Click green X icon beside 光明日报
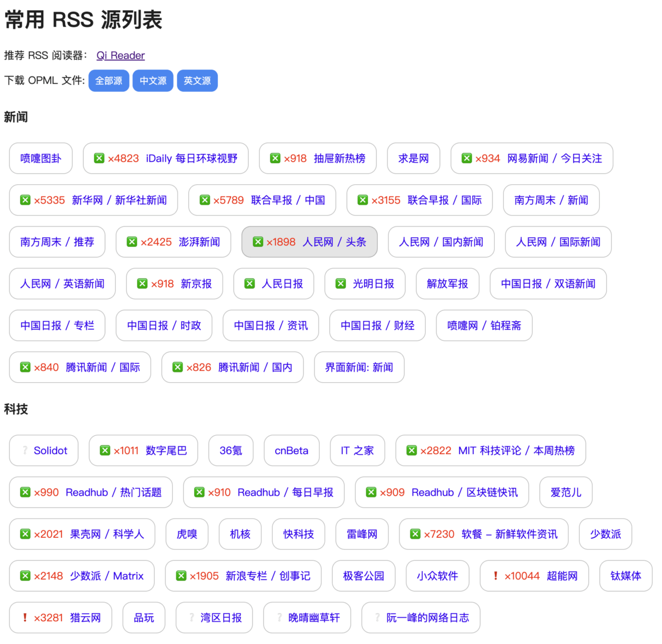The width and height of the screenshot is (662, 644). click(341, 283)
